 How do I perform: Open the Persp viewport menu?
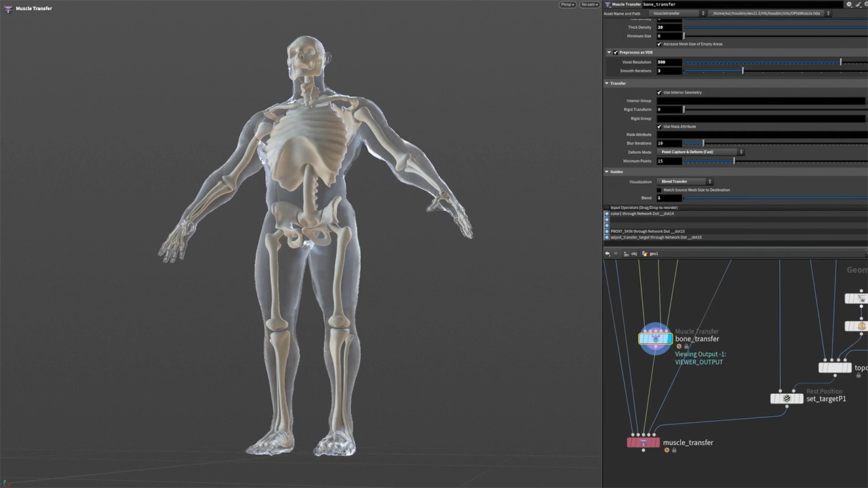pos(568,5)
